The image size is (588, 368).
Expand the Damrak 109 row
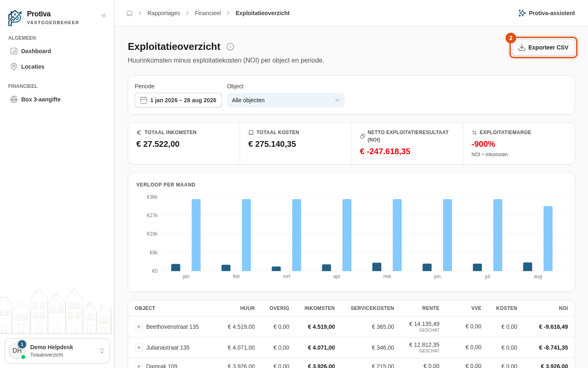[139, 366]
